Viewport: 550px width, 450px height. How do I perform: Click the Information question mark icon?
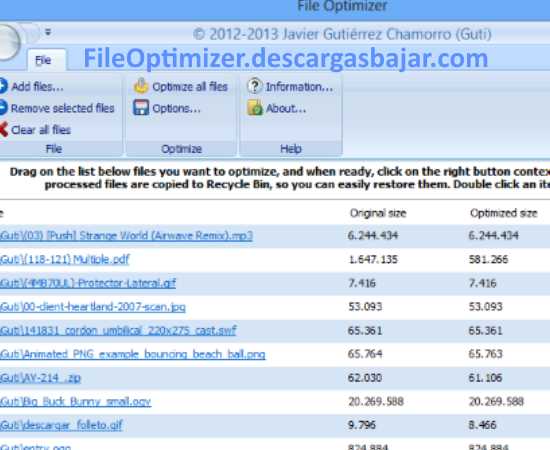[255, 86]
